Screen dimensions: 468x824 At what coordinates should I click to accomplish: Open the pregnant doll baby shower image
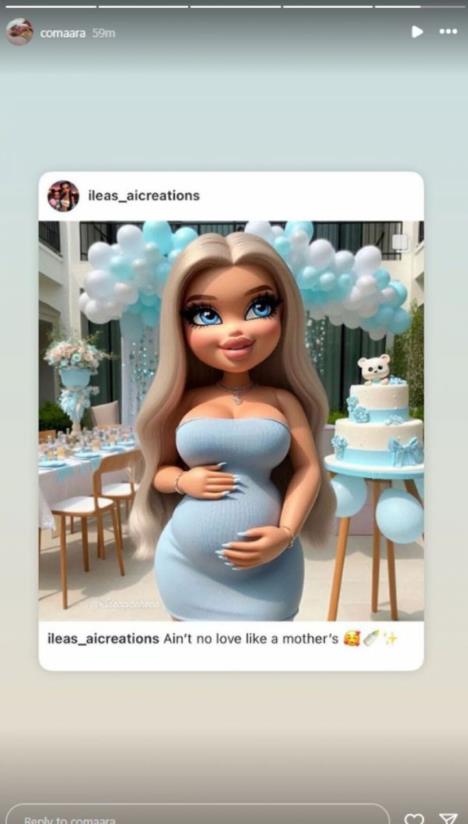pyautogui.click(x=231, y=421)
